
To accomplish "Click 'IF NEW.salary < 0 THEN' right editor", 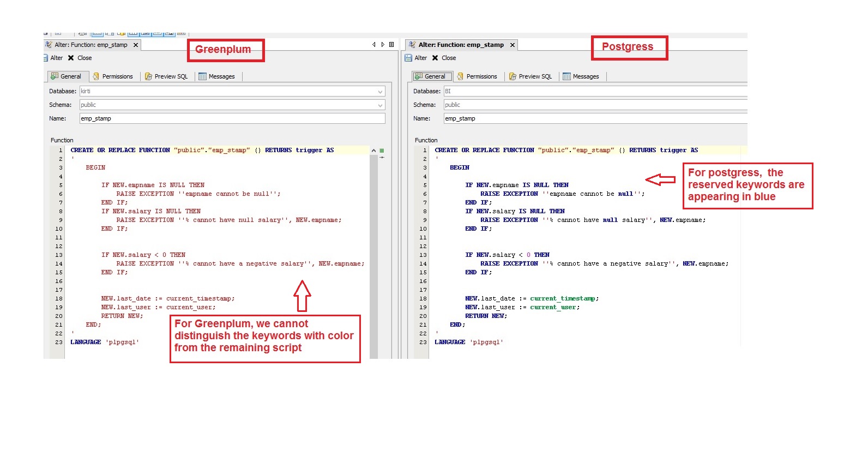I will point(508,255).
